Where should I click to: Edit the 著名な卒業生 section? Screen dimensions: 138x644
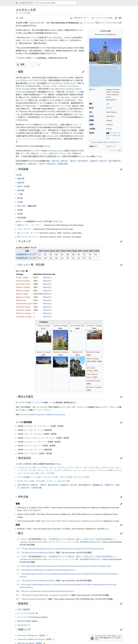121,397
